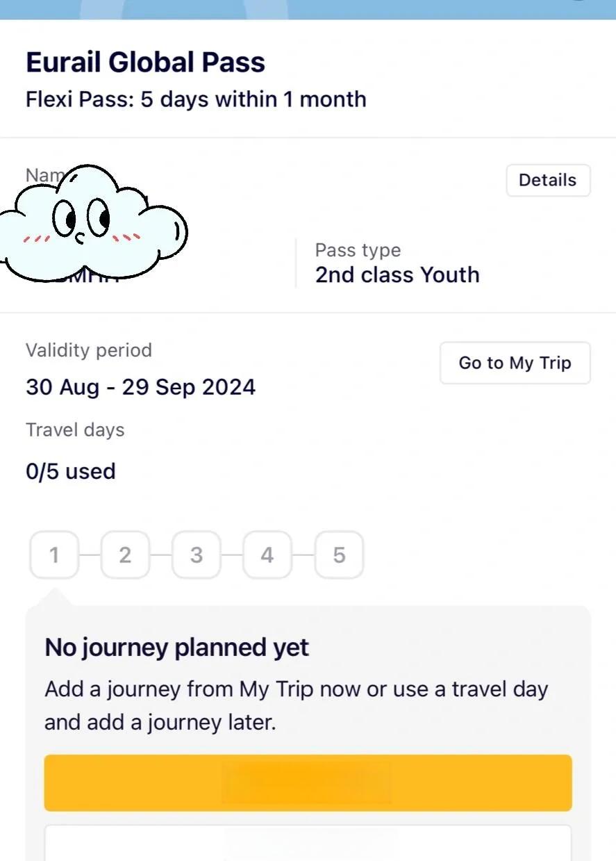
Task: Click the No journey planned yet heading
Action: 176,648
